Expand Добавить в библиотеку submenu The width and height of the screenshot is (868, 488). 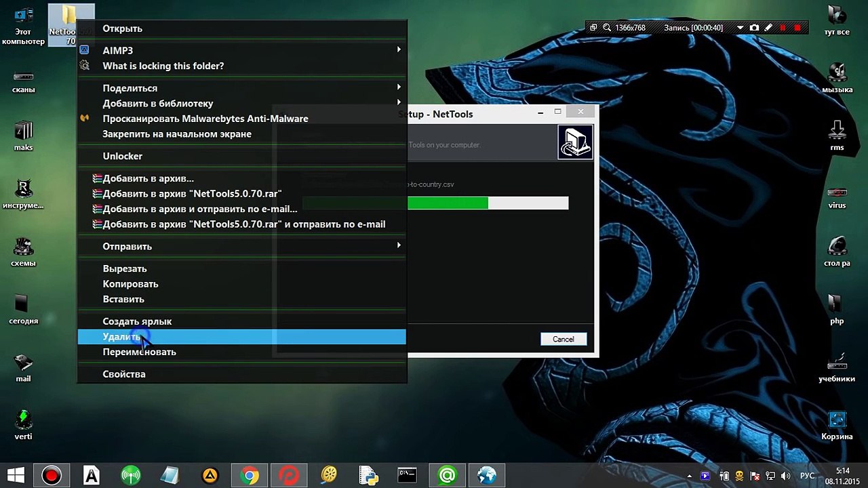pyautogui.click(x=241, y=103)
